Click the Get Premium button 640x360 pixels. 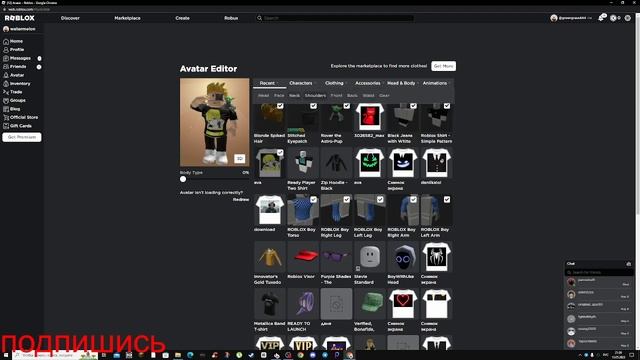(22, 137)
